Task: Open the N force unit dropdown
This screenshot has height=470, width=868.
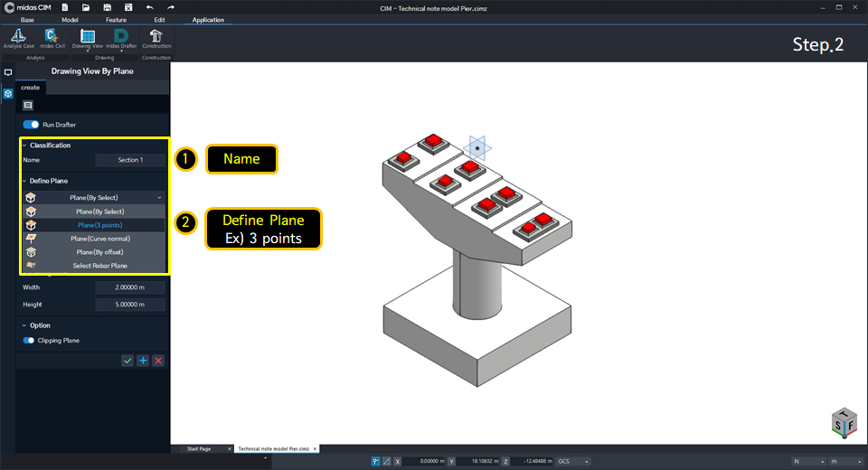Action: pyautogui.click(x=809, y=461)
